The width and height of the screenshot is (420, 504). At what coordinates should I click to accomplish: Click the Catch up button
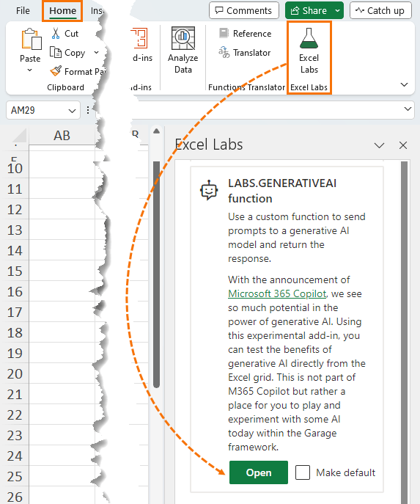pyautogui.click(x=380, y=10)
